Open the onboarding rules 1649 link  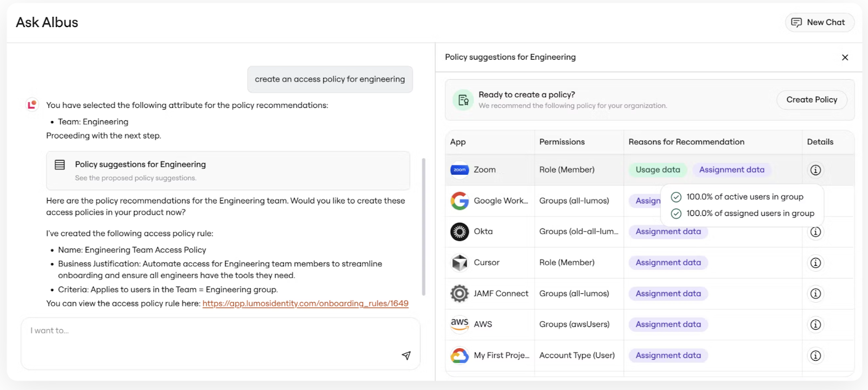click(x=305, y=303)
